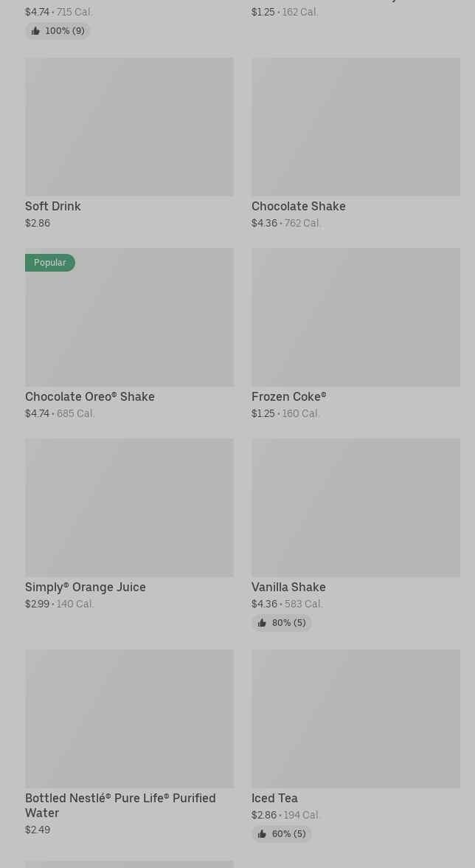Open the Iced Tea item image

point(356,719)
